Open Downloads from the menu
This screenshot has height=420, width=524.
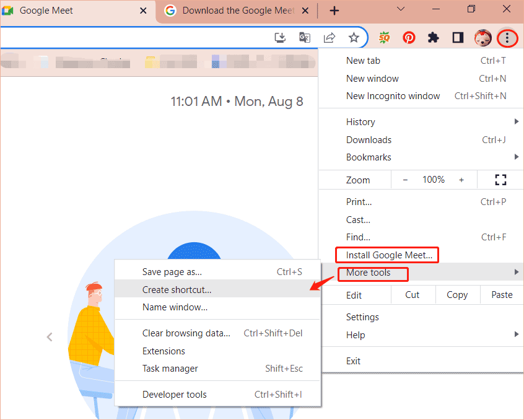pos(421,139)
